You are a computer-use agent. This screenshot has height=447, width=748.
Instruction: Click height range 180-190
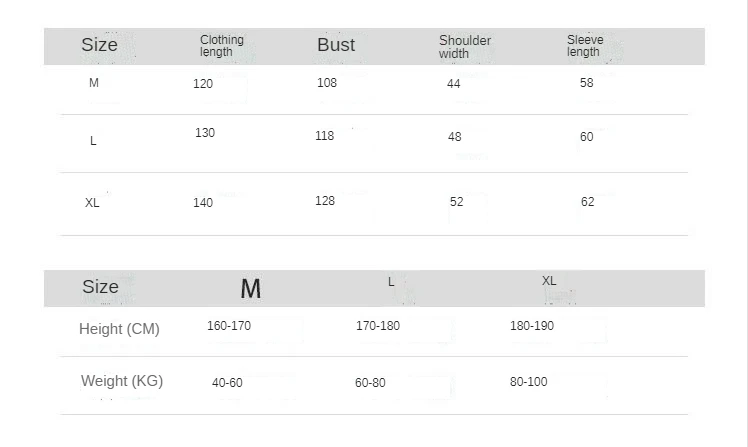[x=532, y=326]
